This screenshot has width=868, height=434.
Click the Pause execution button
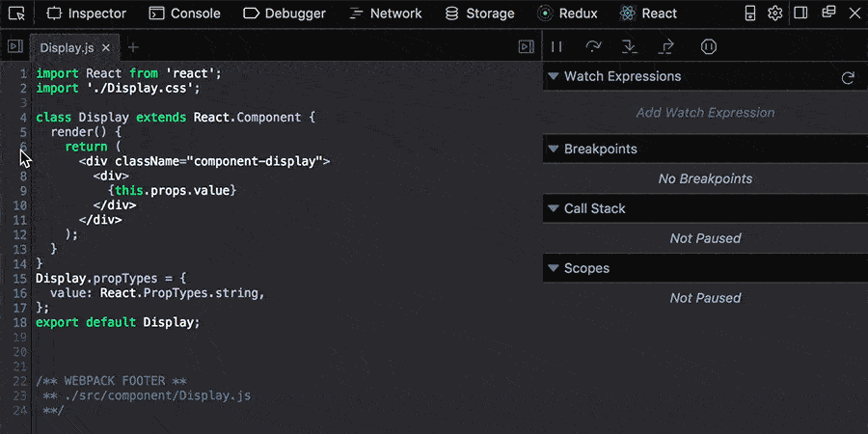click(x=556, y=46)
